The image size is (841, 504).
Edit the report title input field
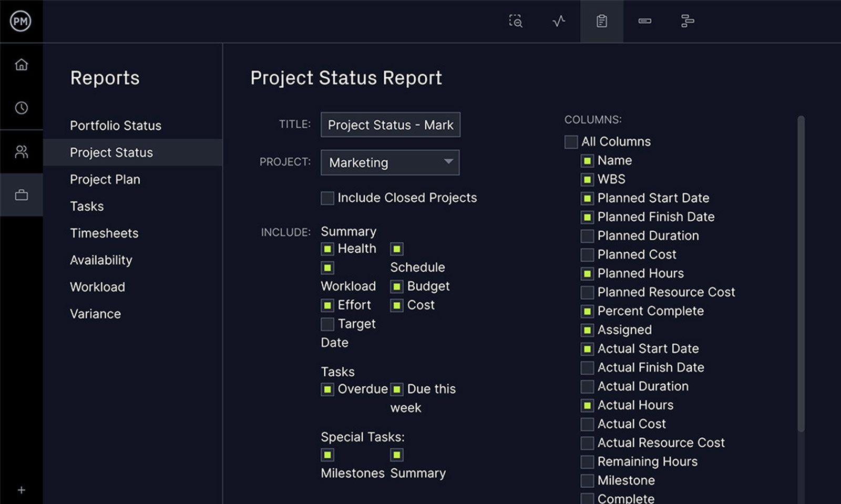coord(390,125)
